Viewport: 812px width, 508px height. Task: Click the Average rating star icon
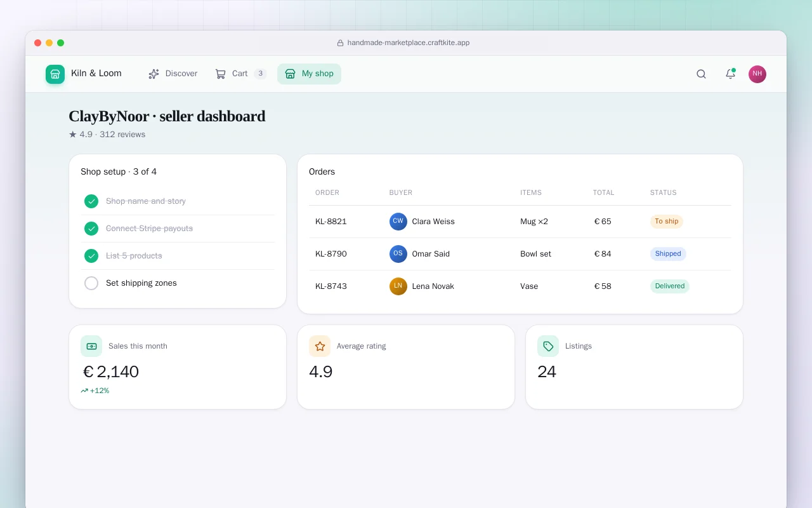(320, 346)
